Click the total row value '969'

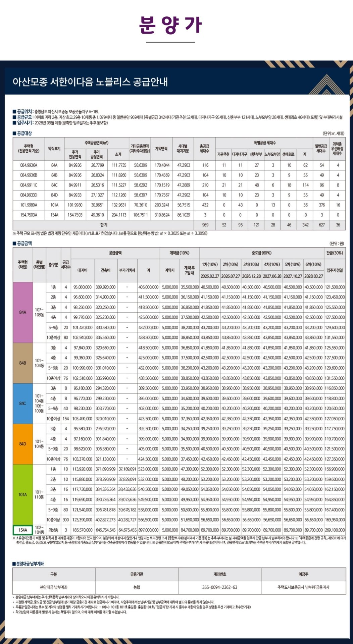coord(205,225)
